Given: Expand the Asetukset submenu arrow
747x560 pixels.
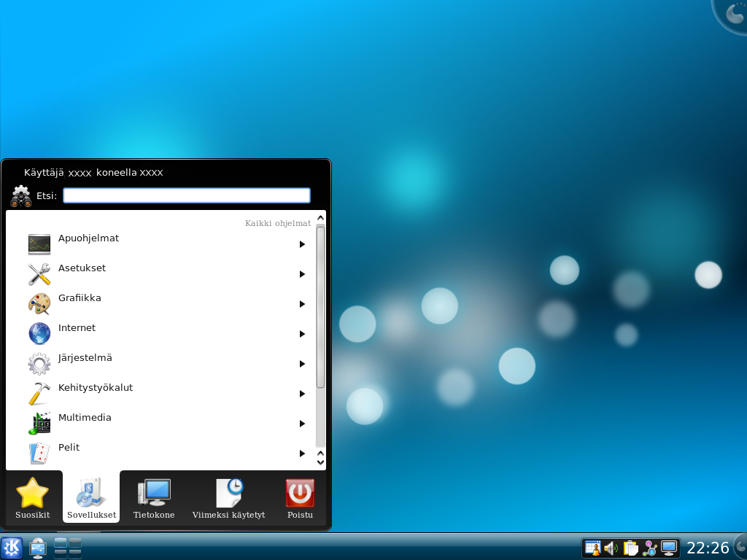Looking at the screenshot, I should pyautogui.click(x=302, y=274).
